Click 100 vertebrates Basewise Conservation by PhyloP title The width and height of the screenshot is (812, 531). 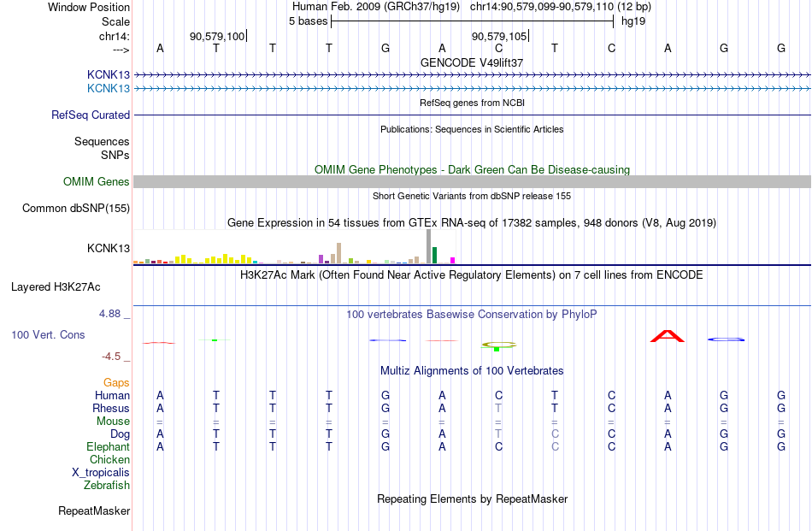(472, 314)
